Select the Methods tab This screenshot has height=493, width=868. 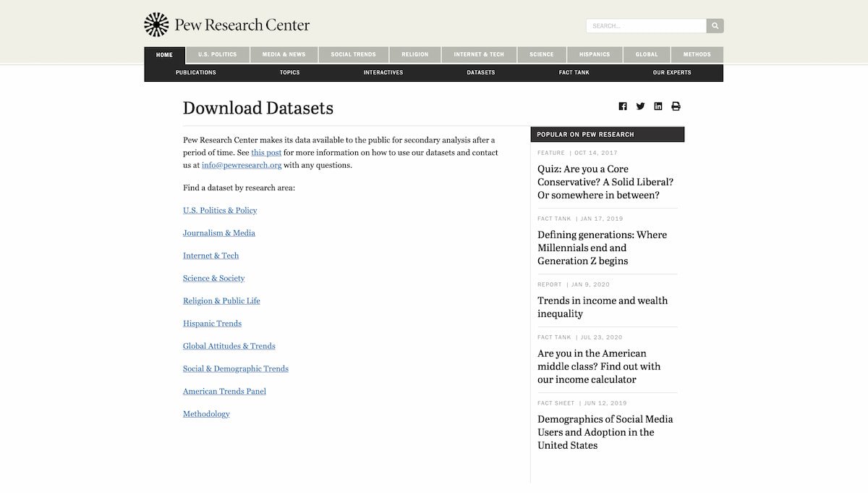pos(697,54)
